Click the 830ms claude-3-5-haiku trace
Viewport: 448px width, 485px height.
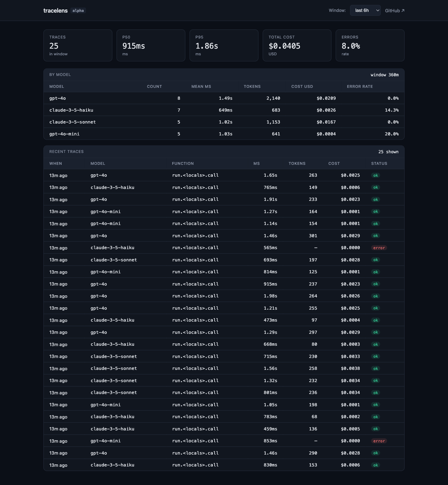224,465
